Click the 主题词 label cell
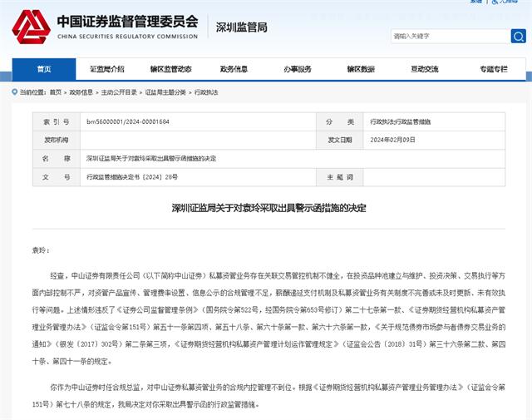 [x=340, y=177]
